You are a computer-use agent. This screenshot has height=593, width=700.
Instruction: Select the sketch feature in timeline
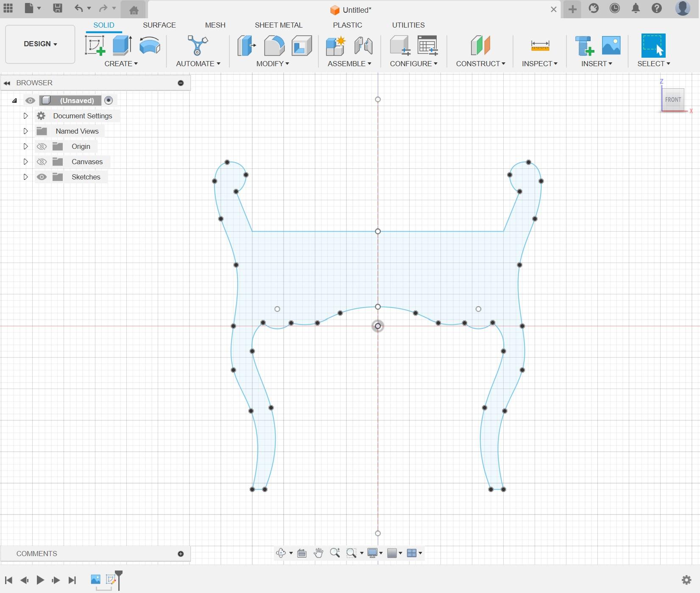pos(111,579)
